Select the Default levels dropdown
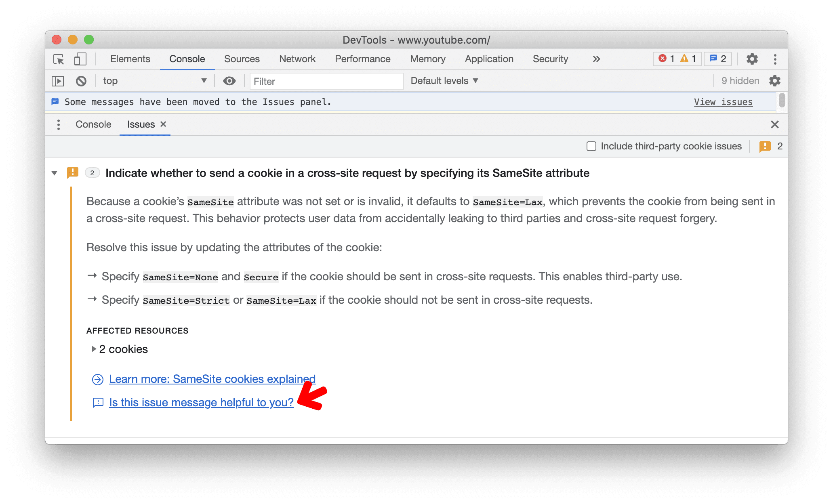 (x=445, y=80)
